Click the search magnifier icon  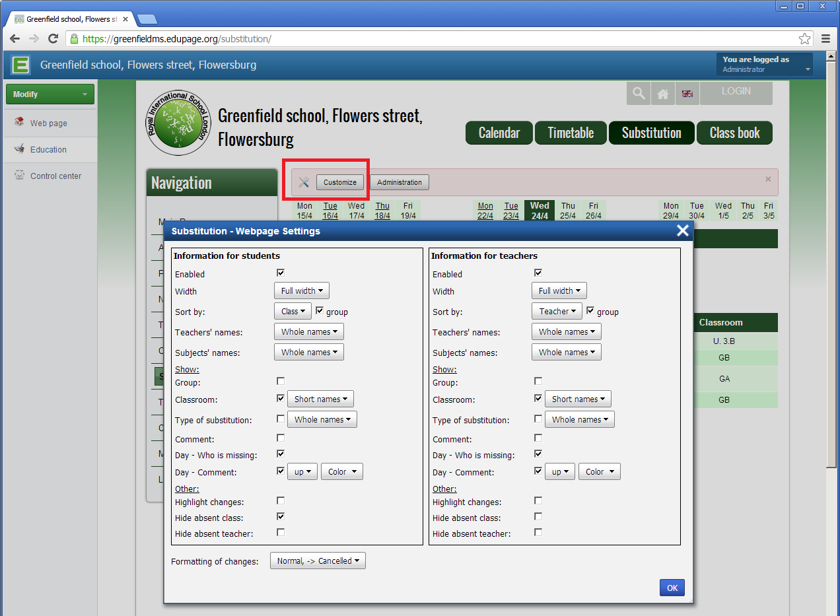(x=639, y=94)
